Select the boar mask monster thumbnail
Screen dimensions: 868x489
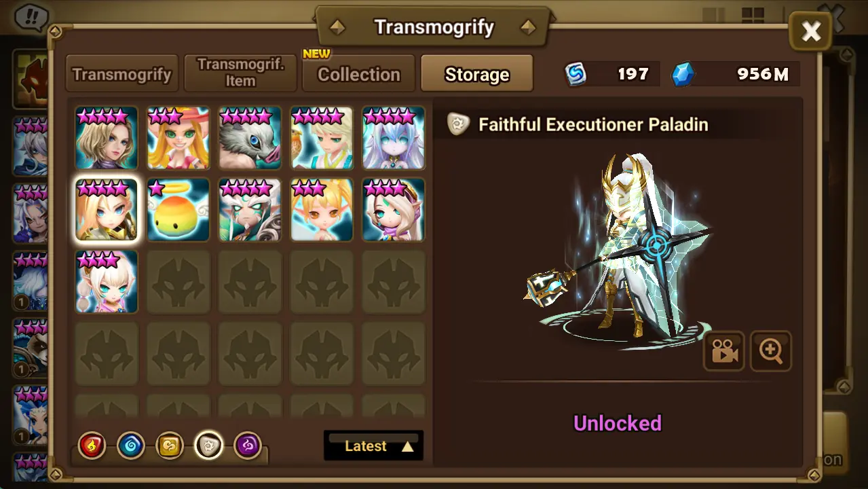click(x=250, y=138)
